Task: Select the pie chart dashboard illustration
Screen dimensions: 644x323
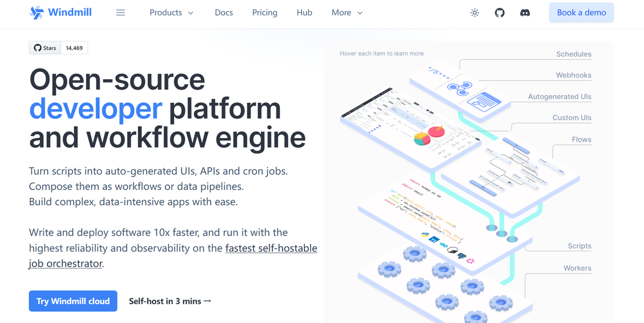Action: coord(429,135)
